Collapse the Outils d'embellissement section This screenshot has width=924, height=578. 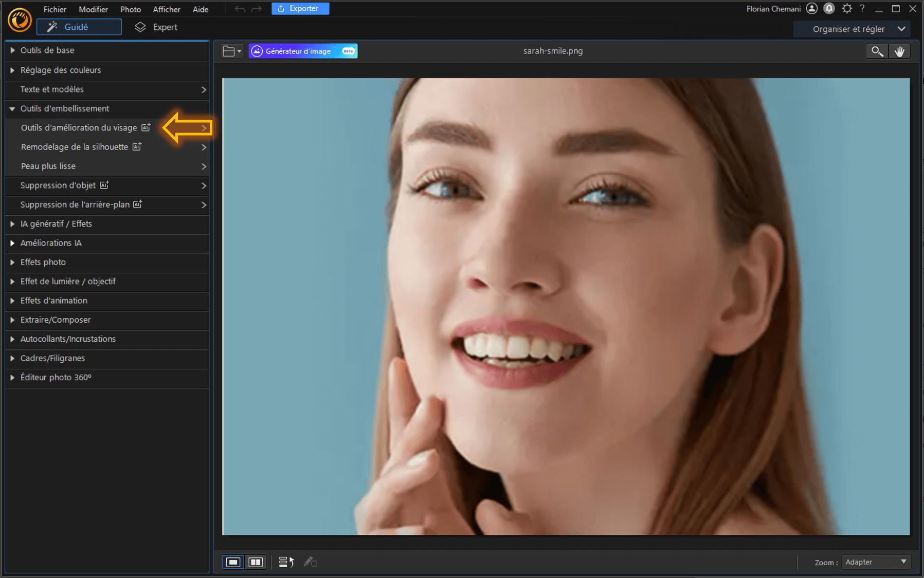(64, 108)
